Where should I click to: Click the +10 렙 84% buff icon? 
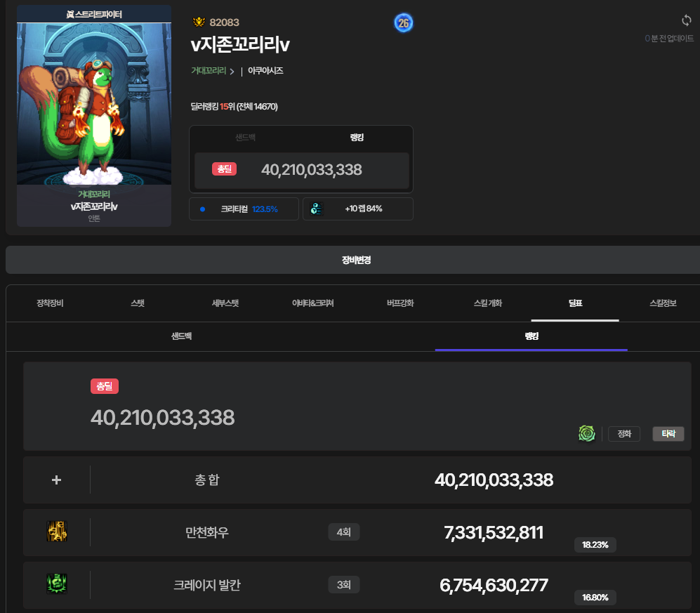click(317, 209)
